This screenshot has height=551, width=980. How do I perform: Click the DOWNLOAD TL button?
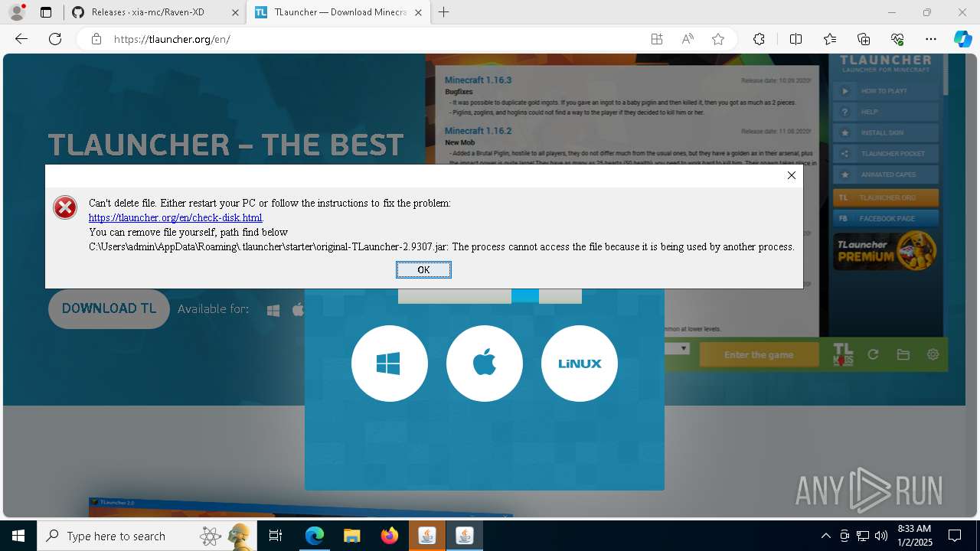109,308
